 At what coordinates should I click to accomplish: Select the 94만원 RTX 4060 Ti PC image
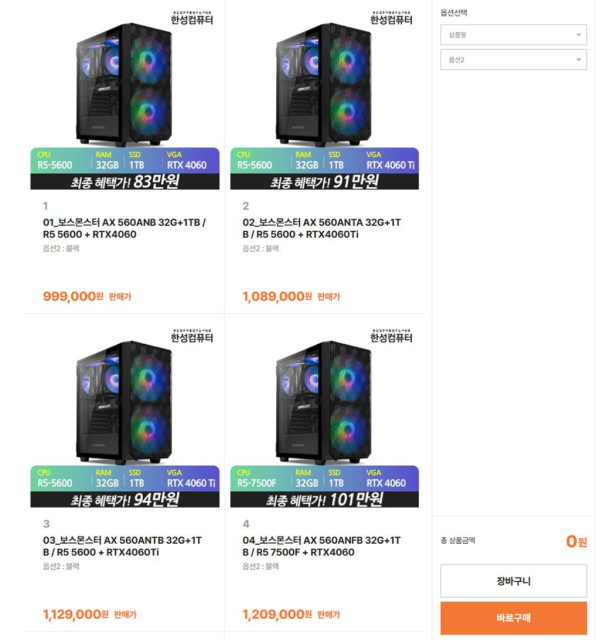click(x=125, y=417)
